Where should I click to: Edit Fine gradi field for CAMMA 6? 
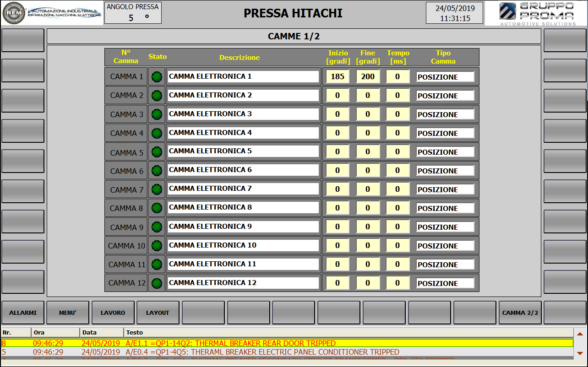tap(368, 171)
